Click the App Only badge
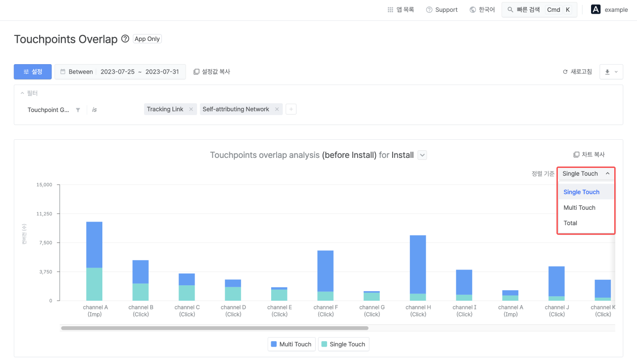Viewport: 637px width, 364px height. tap(147, 39)
